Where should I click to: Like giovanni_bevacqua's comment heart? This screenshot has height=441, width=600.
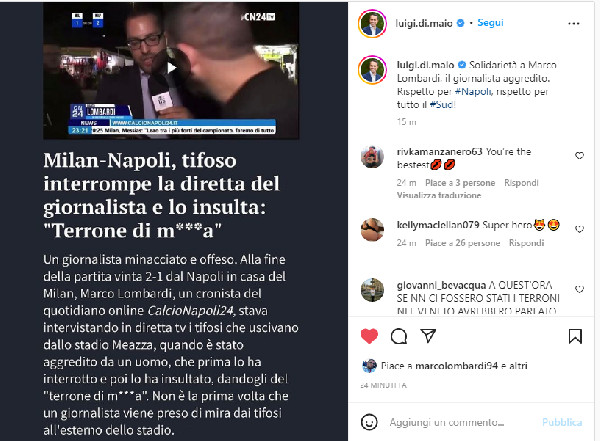579,289
